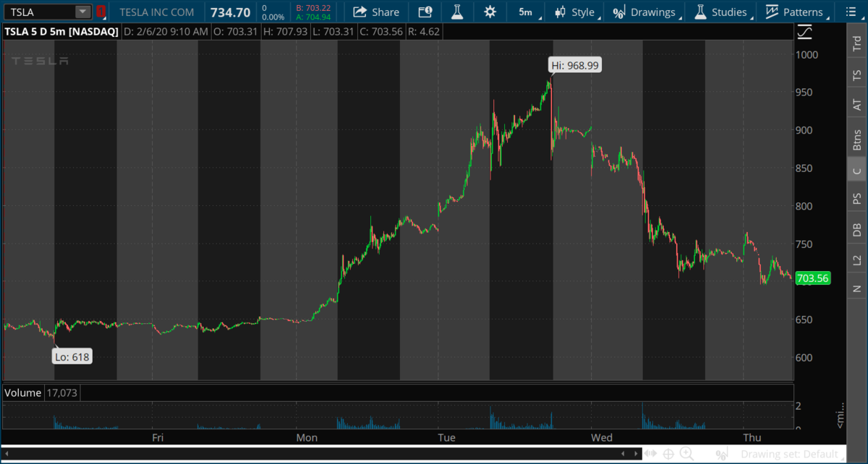This screenshot has height=464, width=868.
Task: Open the Style menu
Action: coord(576,12)
